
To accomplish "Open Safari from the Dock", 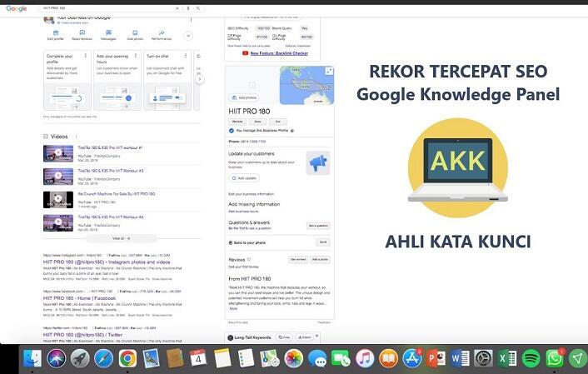I will click(104, 359).
